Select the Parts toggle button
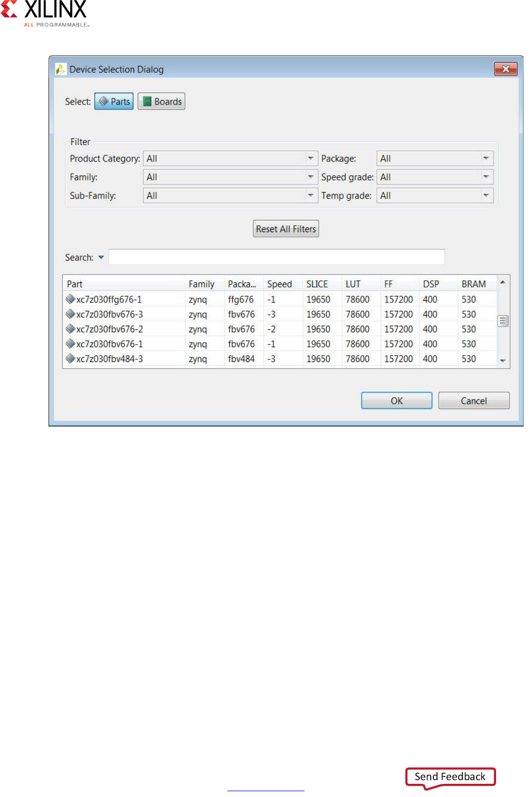The height and width of the screenshot is (797, 532). tap(114, 101)
